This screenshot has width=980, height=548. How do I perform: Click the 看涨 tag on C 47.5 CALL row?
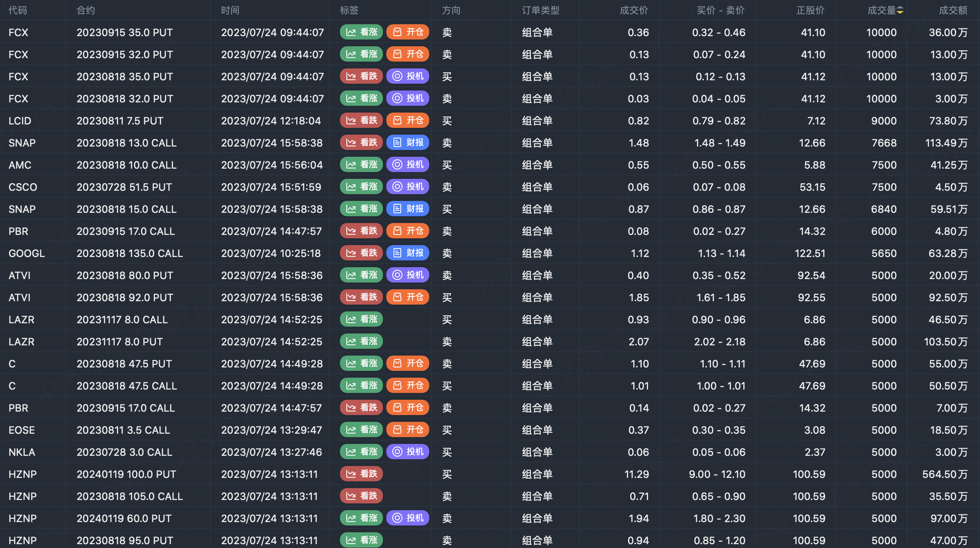pyautogui.click(x=361, y=386)
